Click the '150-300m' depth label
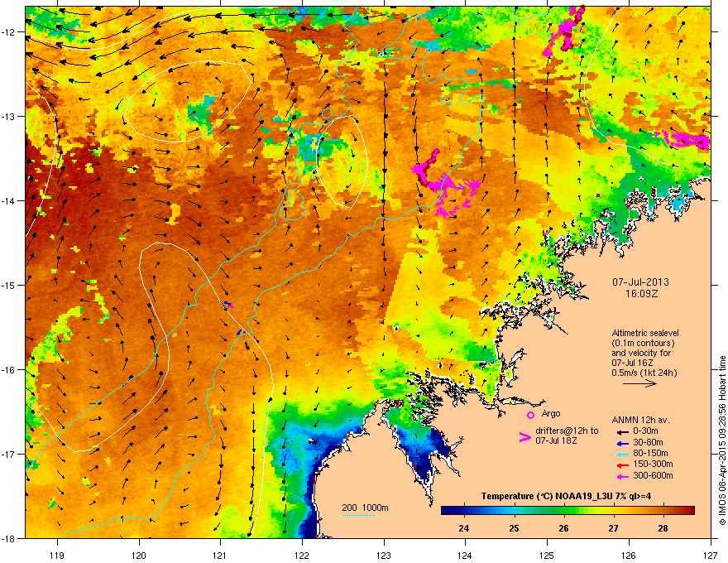This screenshot has width=728, height=563. [x=653, y=464]
